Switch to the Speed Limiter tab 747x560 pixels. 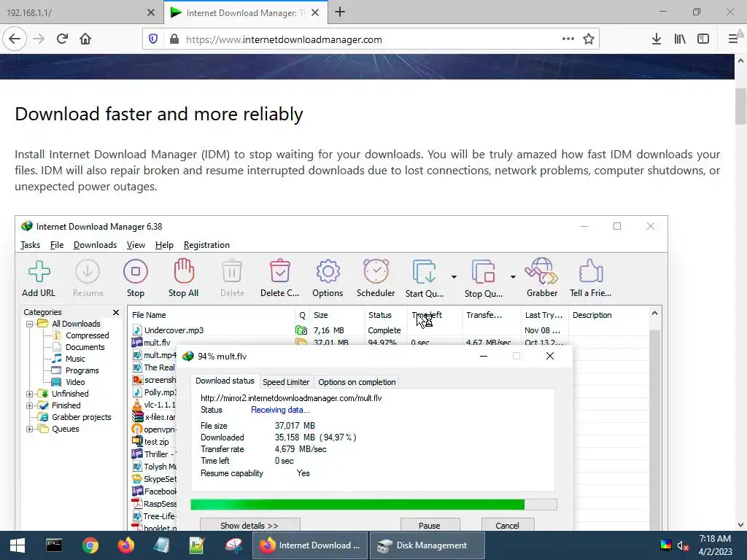coord(286,382)
